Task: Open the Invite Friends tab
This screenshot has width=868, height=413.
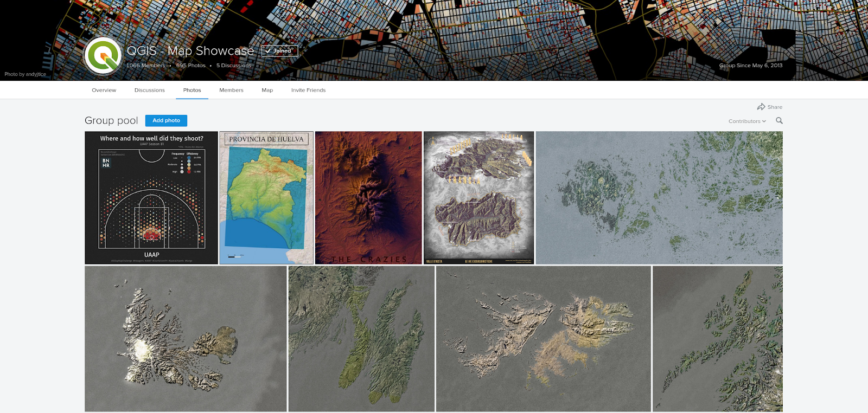Action: [x=308, y=90]
